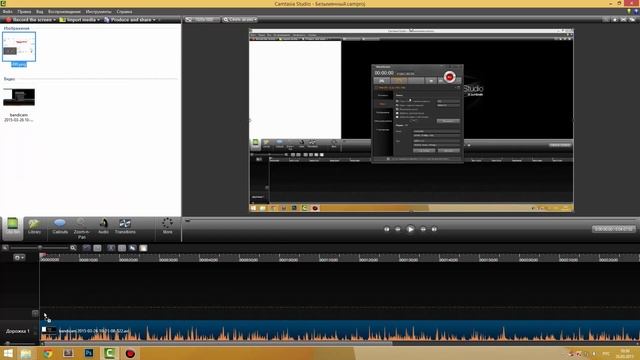Click the lightbulb tips icon in the menu bar
Image resolution: width=640 pixels, height=360 pixels.
click(x=629, y=11)
